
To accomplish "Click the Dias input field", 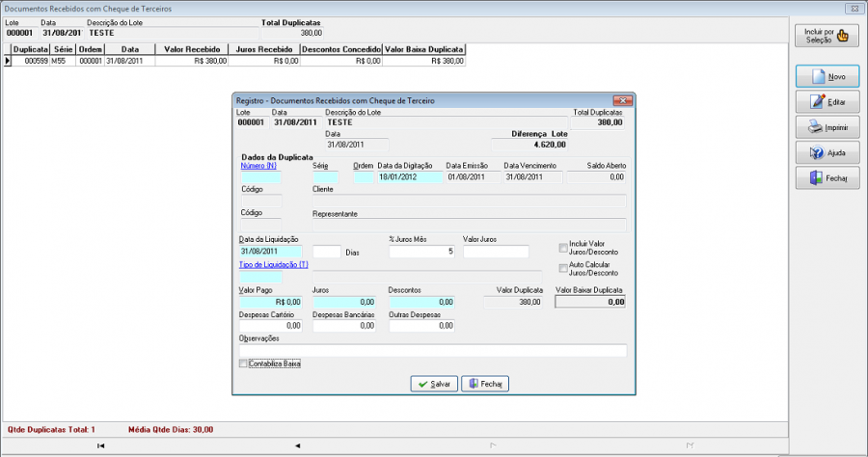I will [x=327, y=252].
